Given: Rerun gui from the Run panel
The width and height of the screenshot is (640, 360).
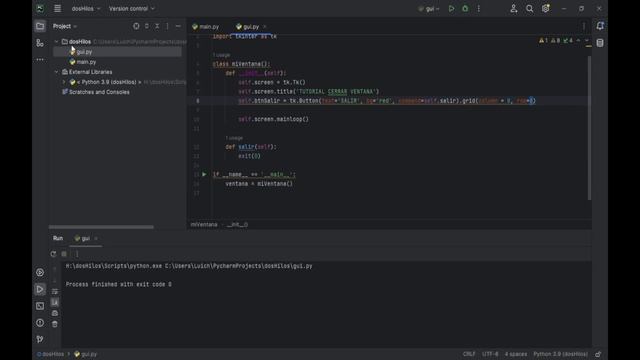Looking at the screenshot, I should tap(53, 254).
